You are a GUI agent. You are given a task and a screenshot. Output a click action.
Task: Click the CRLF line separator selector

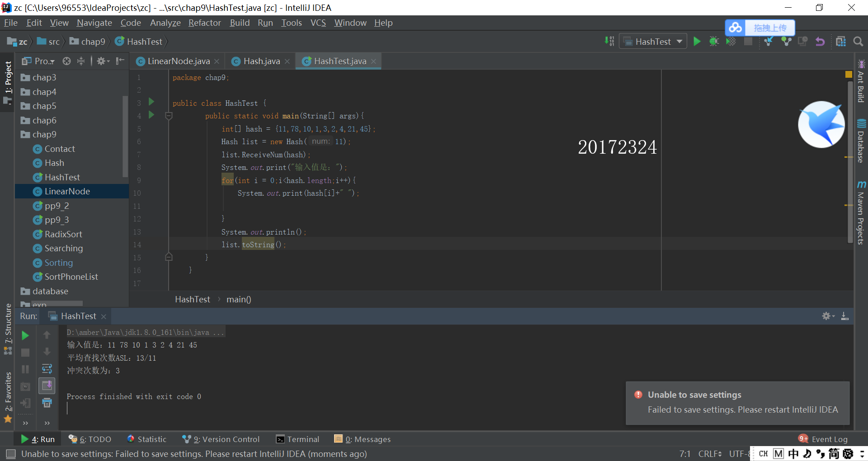pyautogui.click(x=710, y=454)
